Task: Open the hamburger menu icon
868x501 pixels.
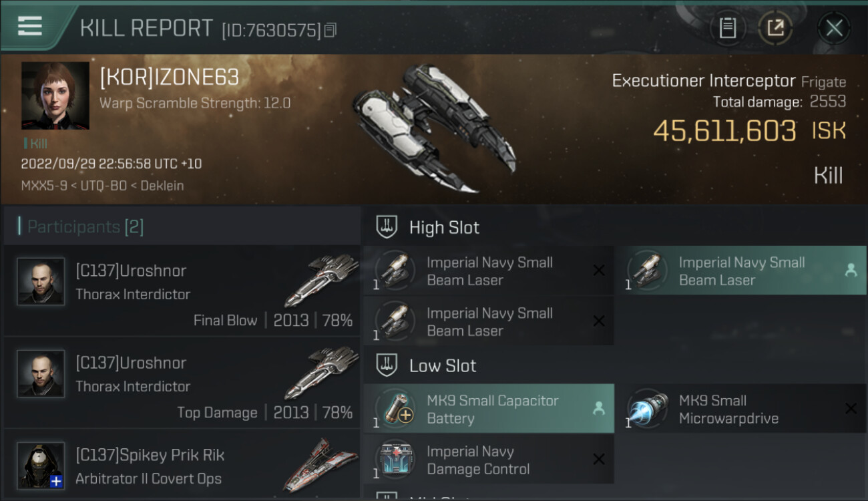Action: (30, 26)
